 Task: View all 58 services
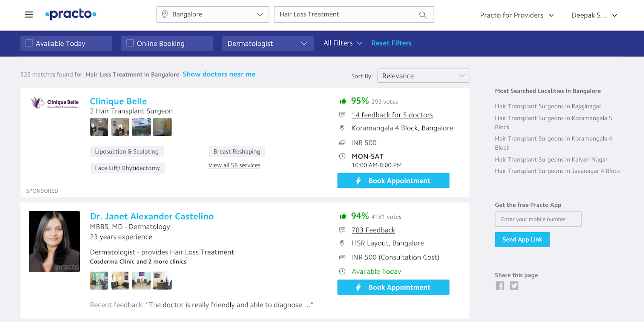pos(234,165)
